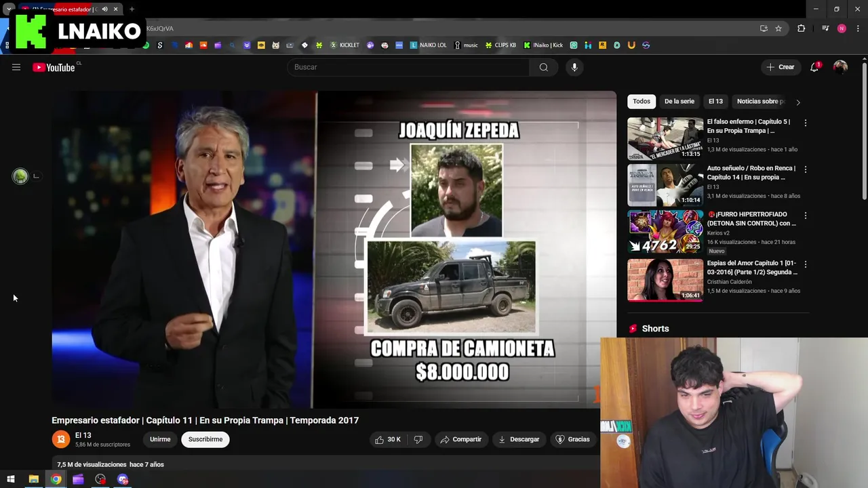Open the install app icon in address bar

(764, 28)
